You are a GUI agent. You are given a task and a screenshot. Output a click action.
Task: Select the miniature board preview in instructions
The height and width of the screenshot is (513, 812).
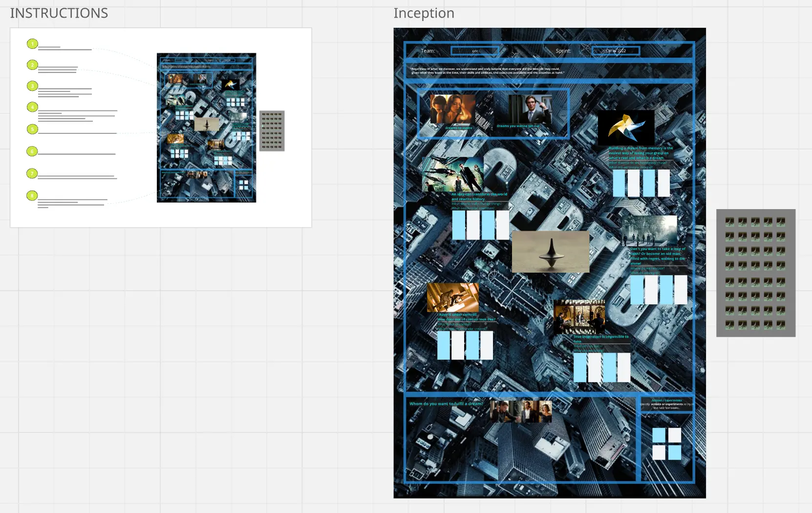(206, 128)
